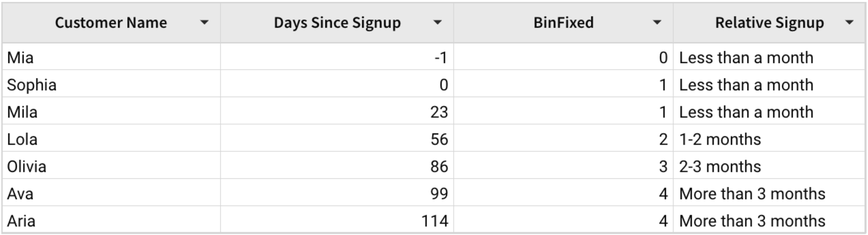This screenshot has height=235, width=868.
Task: Select the Mia name cell
Action: (21, 58)
